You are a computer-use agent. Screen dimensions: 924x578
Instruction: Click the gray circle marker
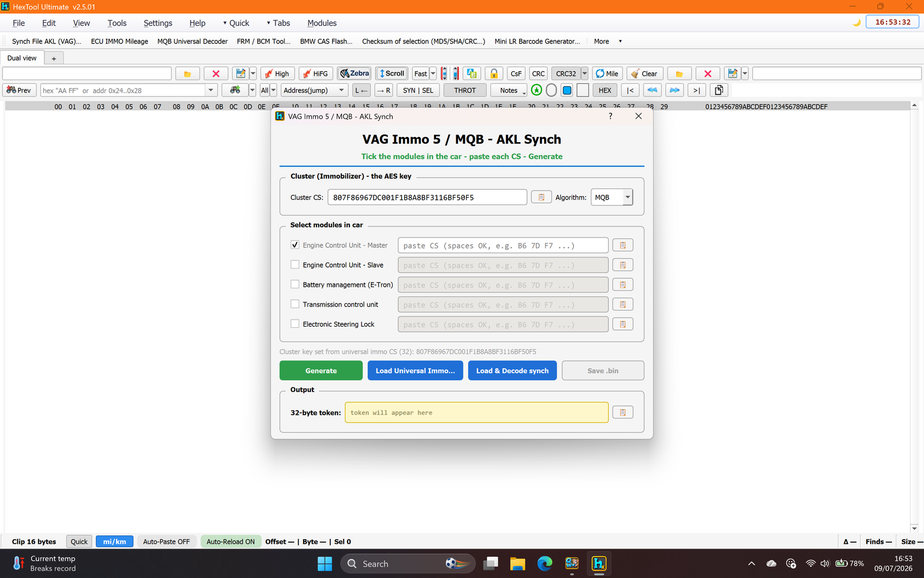pyautogui.click(x=552, y=90)
